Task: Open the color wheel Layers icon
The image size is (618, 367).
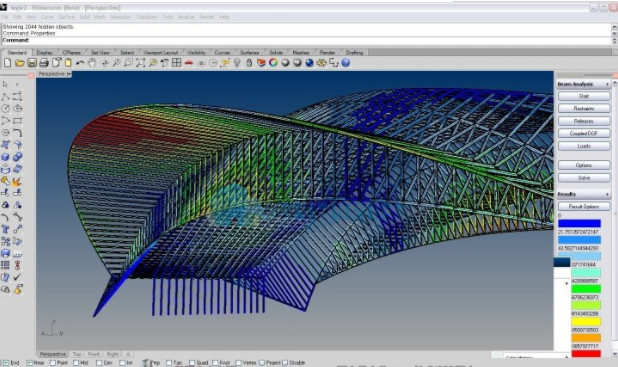Action: (x=273, y=63)
